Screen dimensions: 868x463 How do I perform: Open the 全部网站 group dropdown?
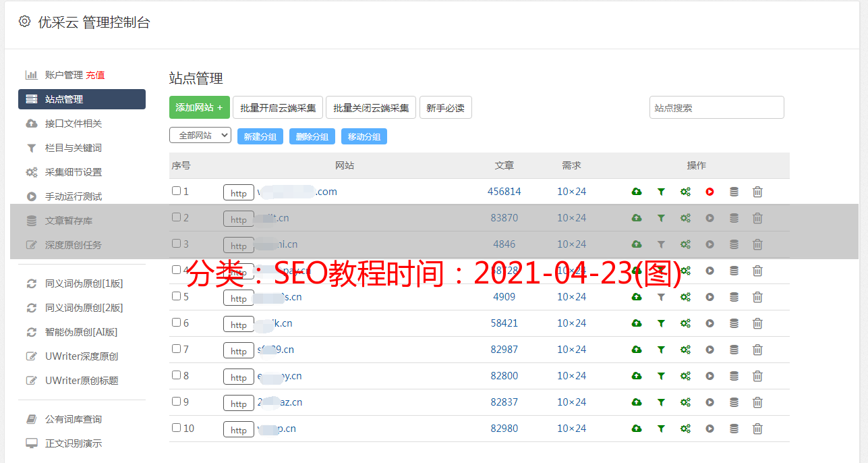(x=200, y=136)
